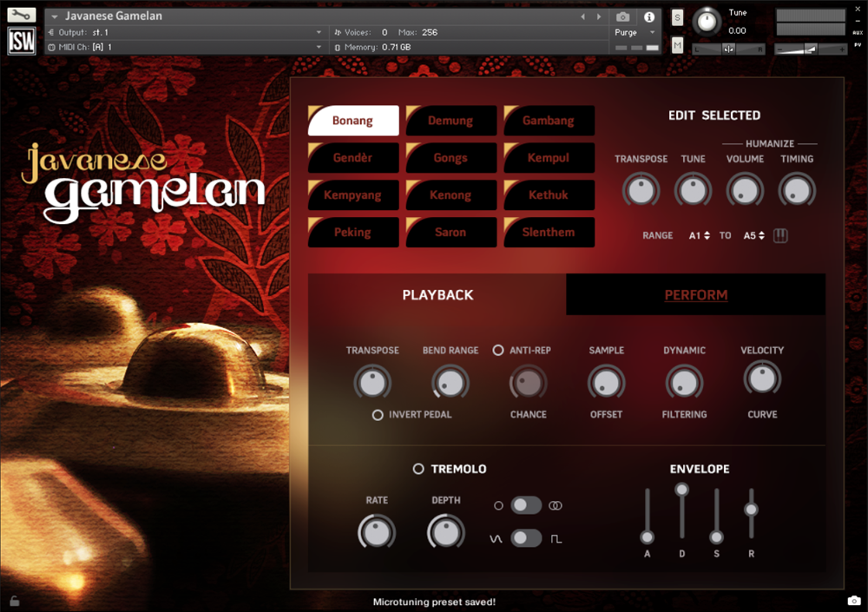Enable the INVERT PEDAL option
The image size is (868, 612).
click(380, 415)
